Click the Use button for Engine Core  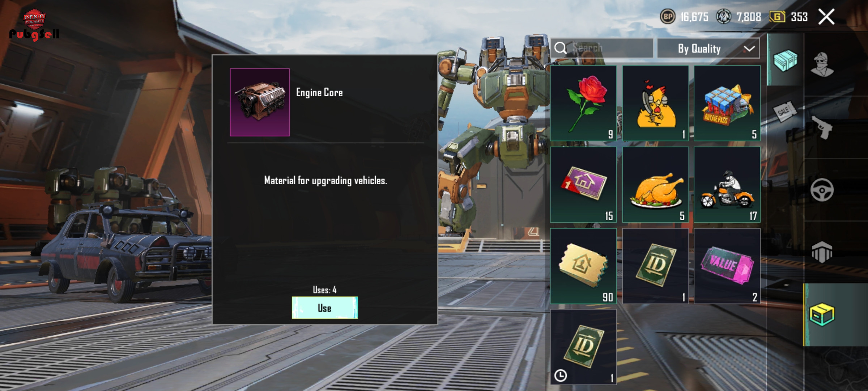325,308
